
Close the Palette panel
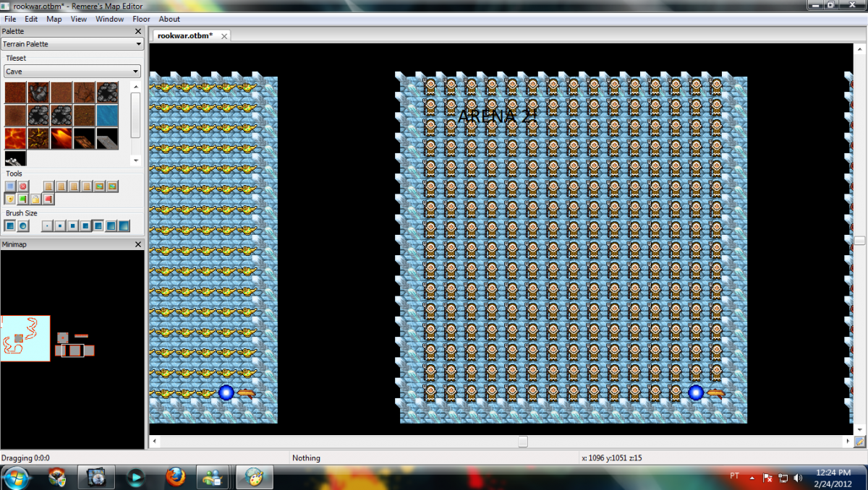[x=138, y=31]
